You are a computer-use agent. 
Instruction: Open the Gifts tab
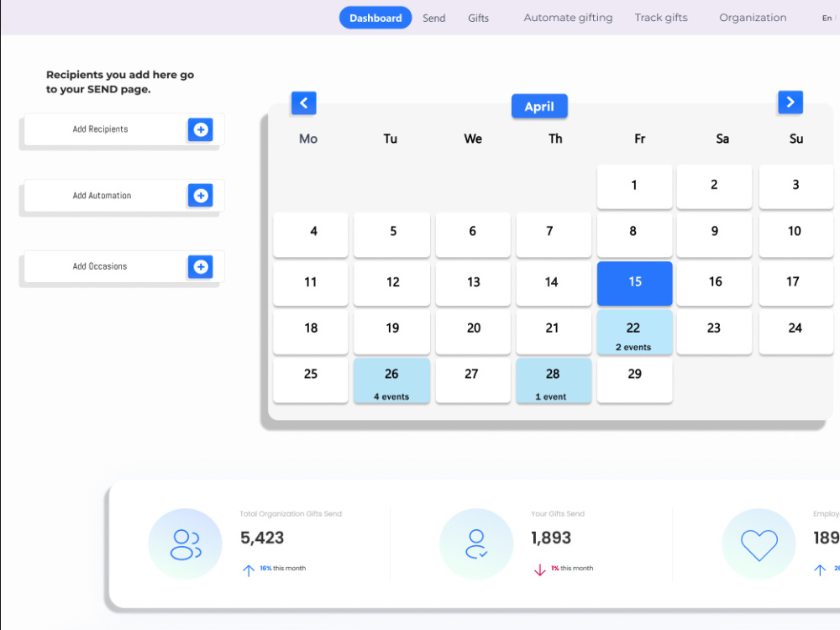click(479, 18)
